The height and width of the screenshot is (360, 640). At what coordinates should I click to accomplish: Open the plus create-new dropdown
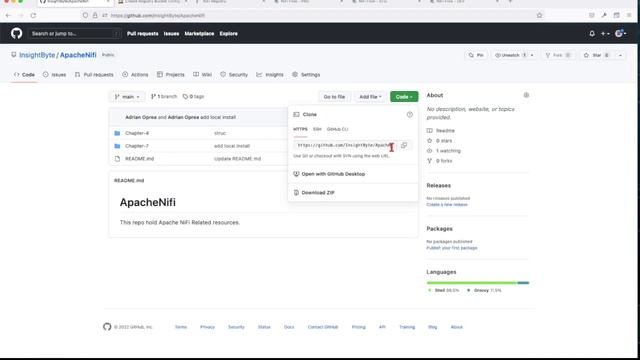tap(605, 33)
